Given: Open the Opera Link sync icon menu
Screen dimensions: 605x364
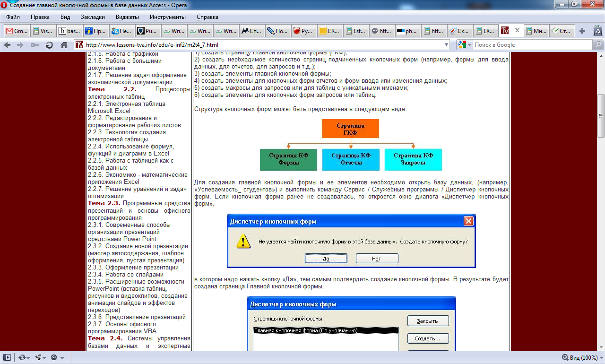Looking at the screenshot, I should click(x=24, y=357).
